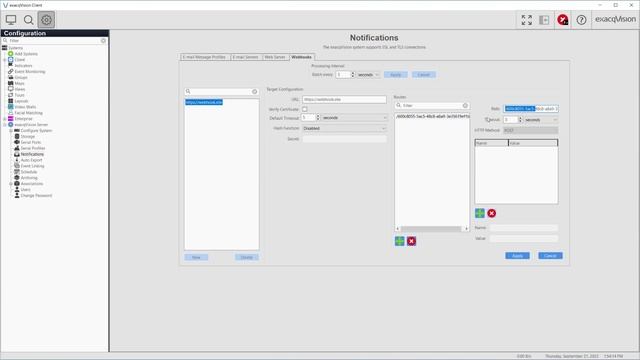Open the Config gear page
640x360 pixels.
coord(46,20)
